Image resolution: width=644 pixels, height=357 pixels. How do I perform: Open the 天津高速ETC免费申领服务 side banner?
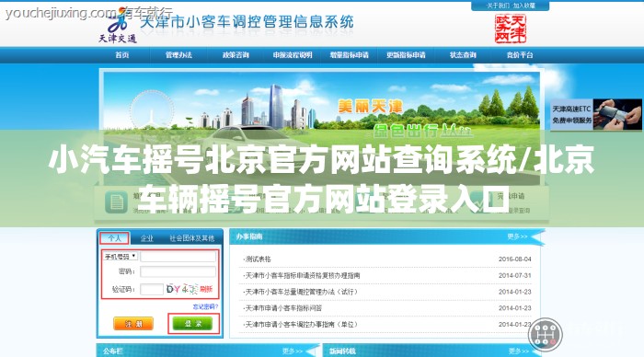tap(596, 115)
